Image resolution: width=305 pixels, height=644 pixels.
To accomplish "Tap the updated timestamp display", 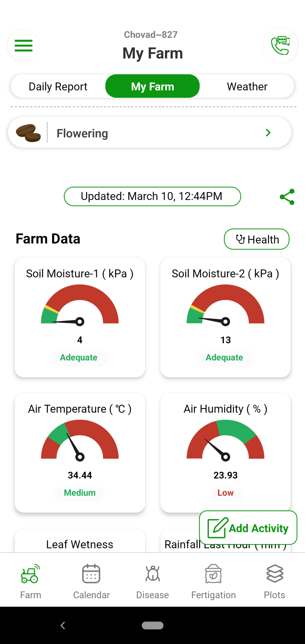I will pyautogui.click(x=152, y=196).
